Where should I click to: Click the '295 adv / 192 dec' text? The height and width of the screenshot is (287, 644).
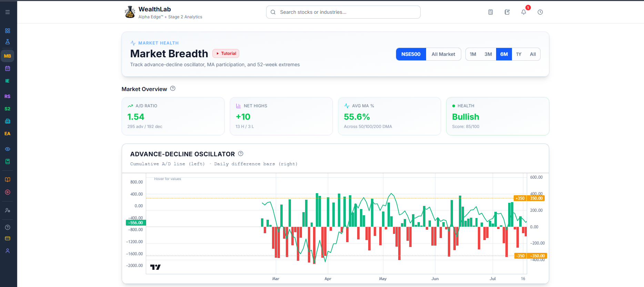pos(145,127)
